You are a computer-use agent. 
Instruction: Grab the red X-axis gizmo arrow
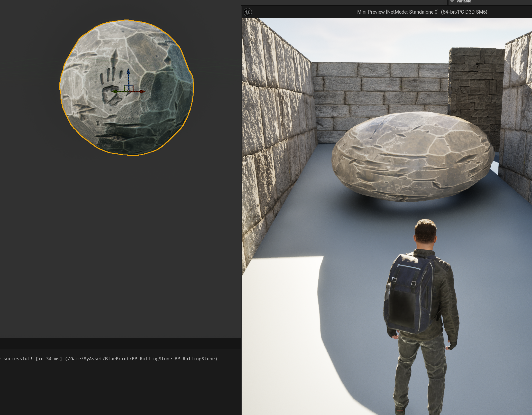pos(142,91)
